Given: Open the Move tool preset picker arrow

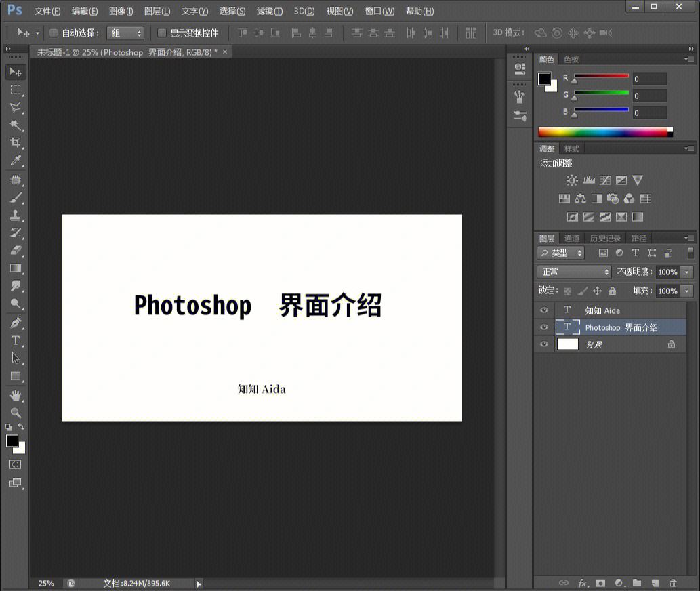Looking at the screenshot, I should [x=37, y=33].
